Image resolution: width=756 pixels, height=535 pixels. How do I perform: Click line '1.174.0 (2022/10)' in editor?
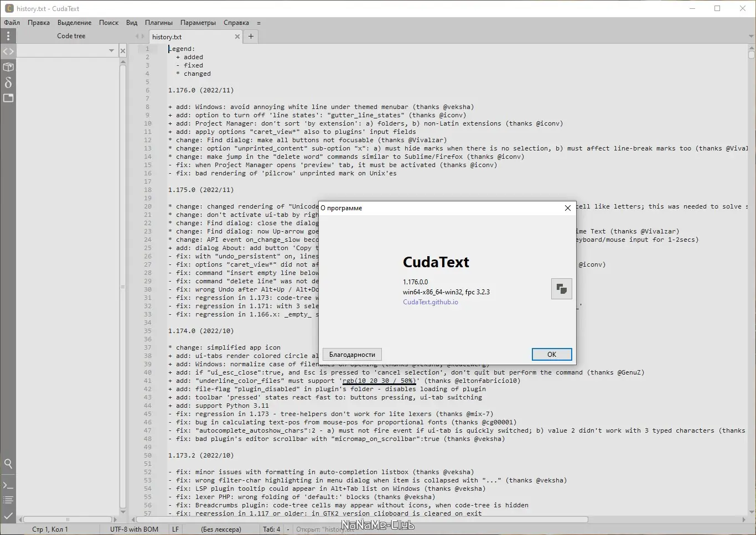(201, 331)
